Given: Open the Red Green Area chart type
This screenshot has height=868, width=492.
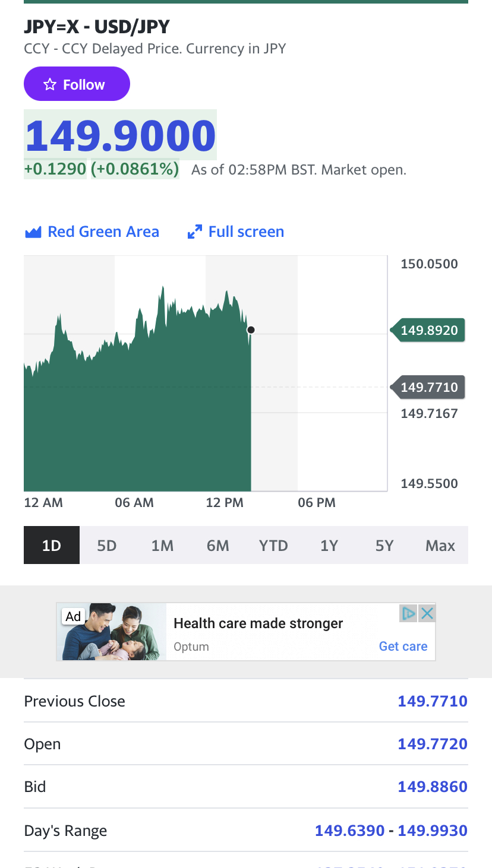Looking at the screenshot, I should (x=92, y=232).
